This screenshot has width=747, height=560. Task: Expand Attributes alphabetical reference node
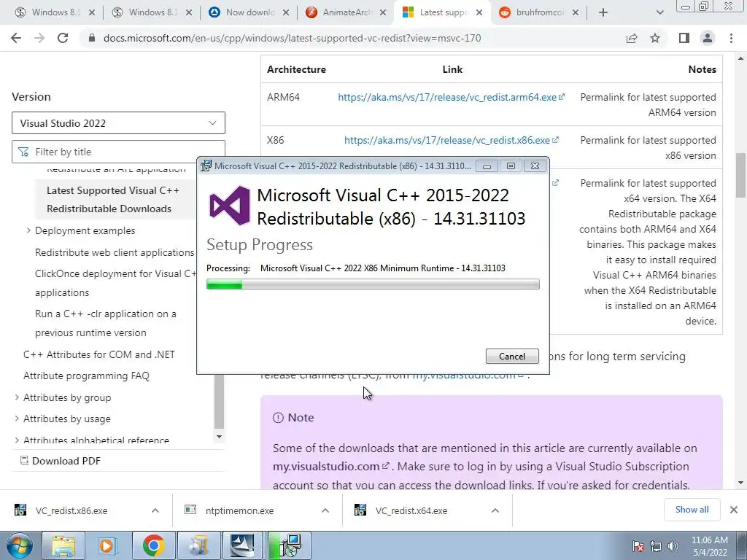click(17, 440)
